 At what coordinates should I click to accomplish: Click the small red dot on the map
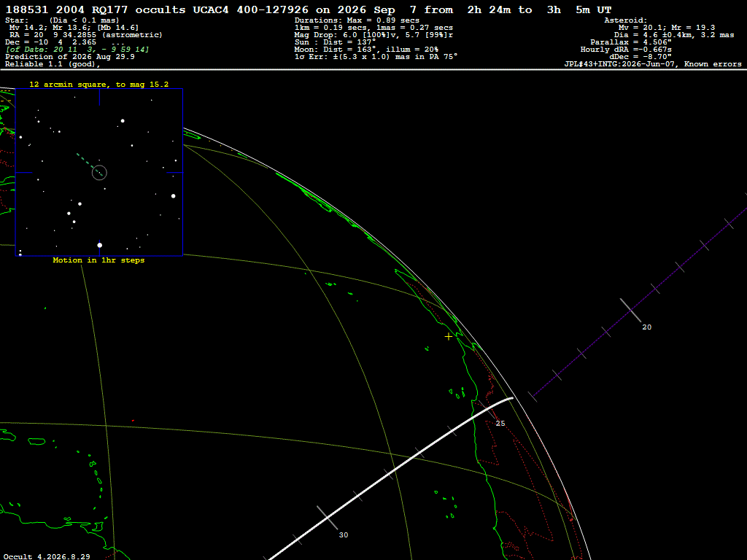coord(133,421)
